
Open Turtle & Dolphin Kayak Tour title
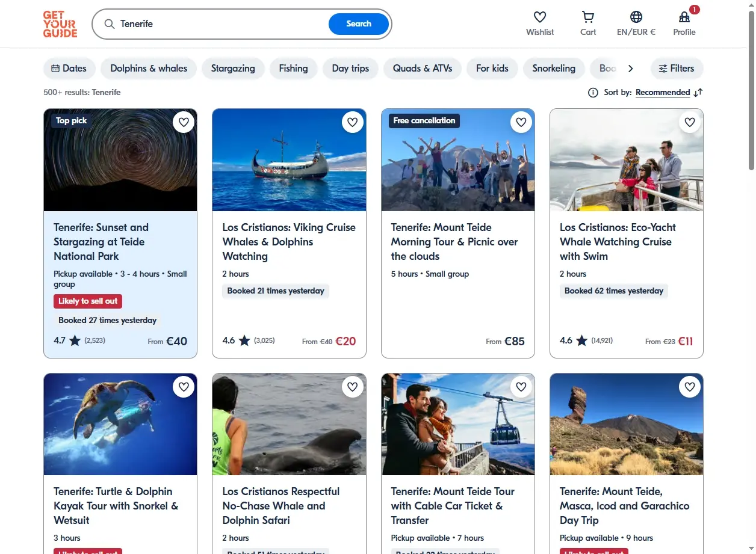[116, 506]
